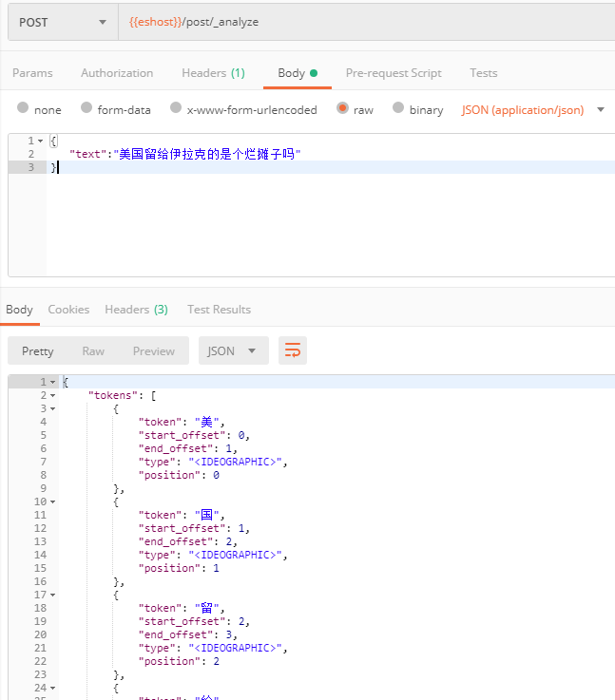Image resolution: width=615 pixels, height=700 pixels.
Task: Open the request Headers (1) tab
Action: 214,73
